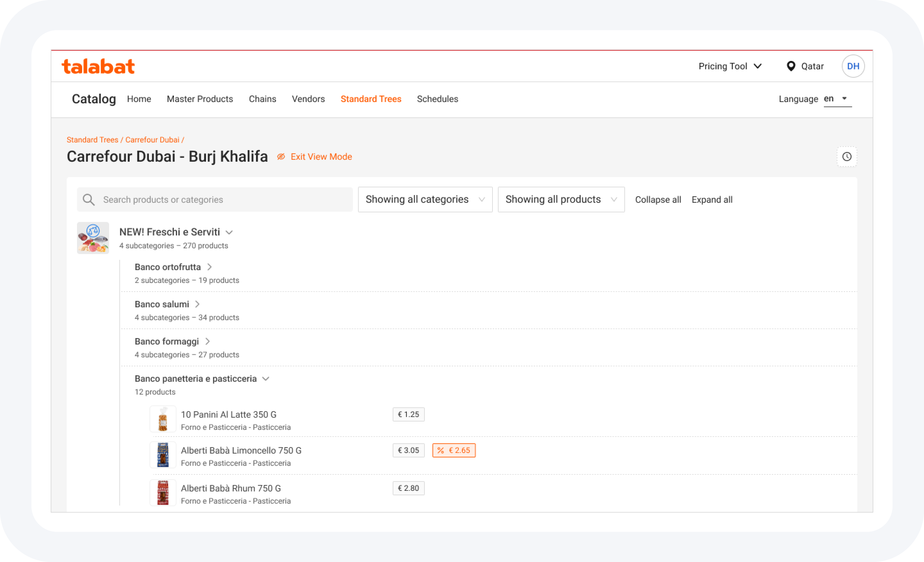Viewport: 924px width, 562px height.
Task: Expand Banco ortofrutta subcategory
Action: coord(210,267)
